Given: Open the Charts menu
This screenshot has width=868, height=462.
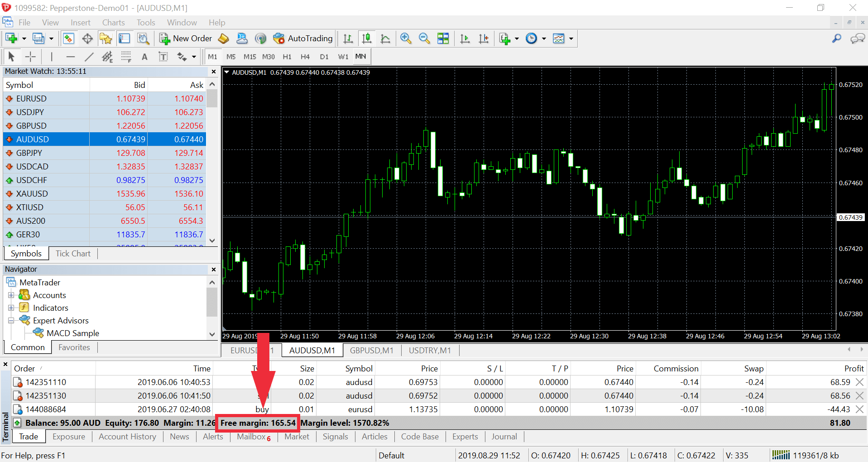Looking at the screenshot, I should 113,23.
